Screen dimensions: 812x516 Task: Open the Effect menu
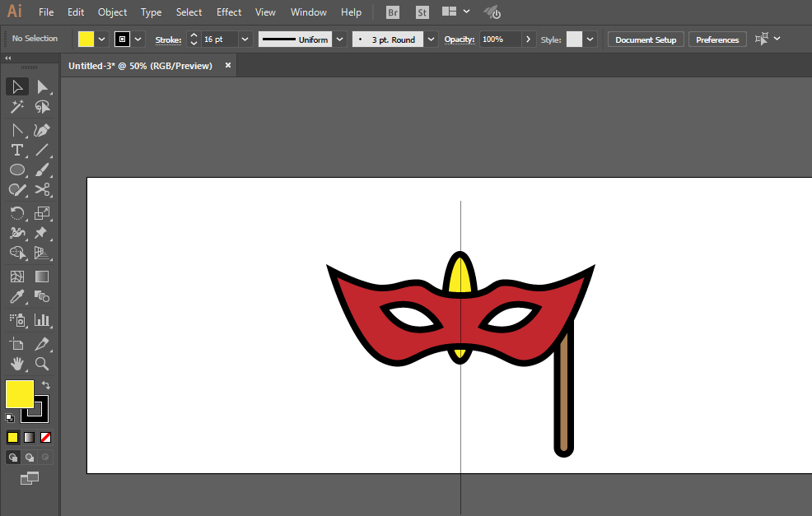tap(229, 12)
